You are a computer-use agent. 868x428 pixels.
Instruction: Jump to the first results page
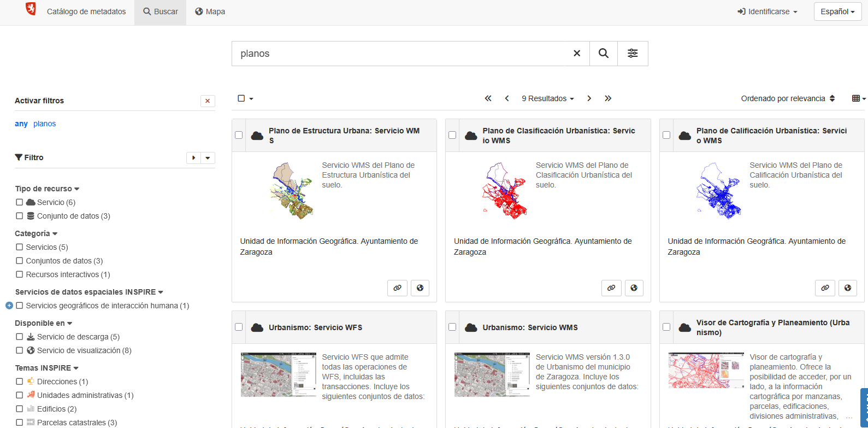tap(488, 98)
